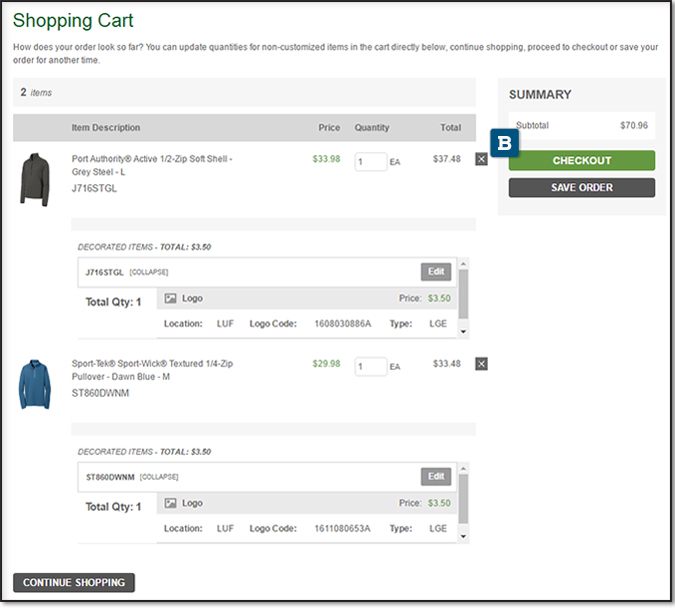Focus the quantity field for Soft Shell
The height and width of the screenshot is (608, 675).
coord(370,162)
